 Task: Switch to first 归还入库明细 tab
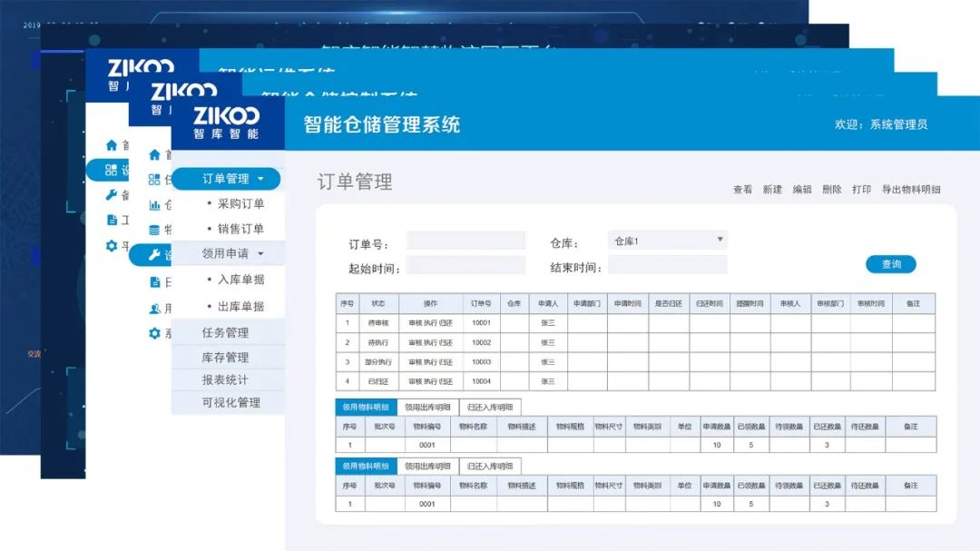[x=490, y=407]
